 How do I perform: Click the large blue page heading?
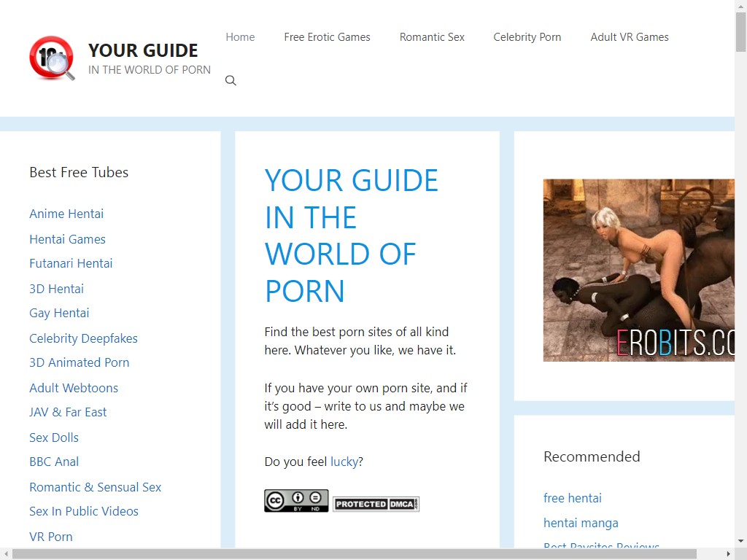click(351, 236)
